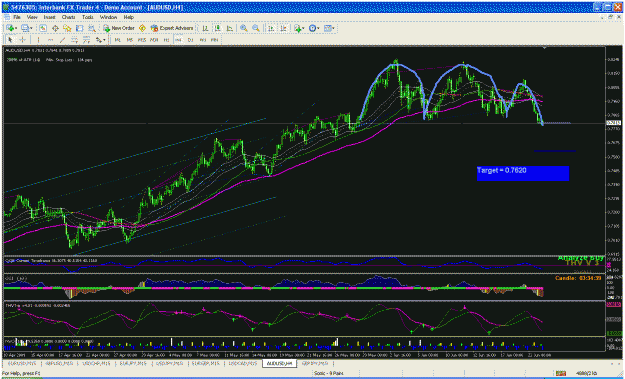The width and height of the screenshot is (625, 379).
Task: Select the Trendline drawing tool
Action: pyautogui.click(x=62, y=40)
